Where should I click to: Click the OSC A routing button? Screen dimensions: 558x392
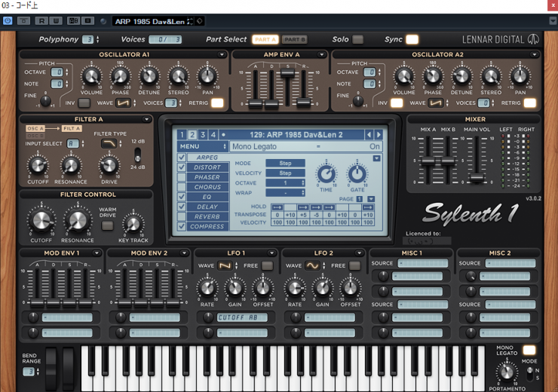point(35,128)
